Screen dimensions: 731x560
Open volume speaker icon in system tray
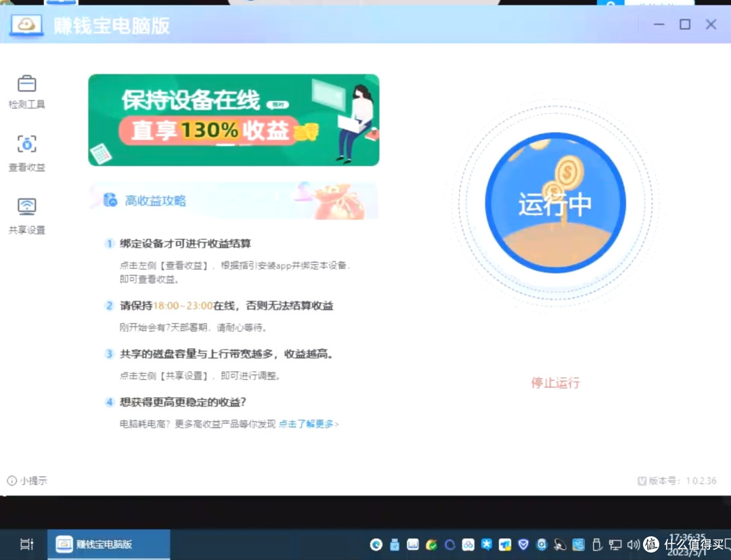[x=633, y=544]
